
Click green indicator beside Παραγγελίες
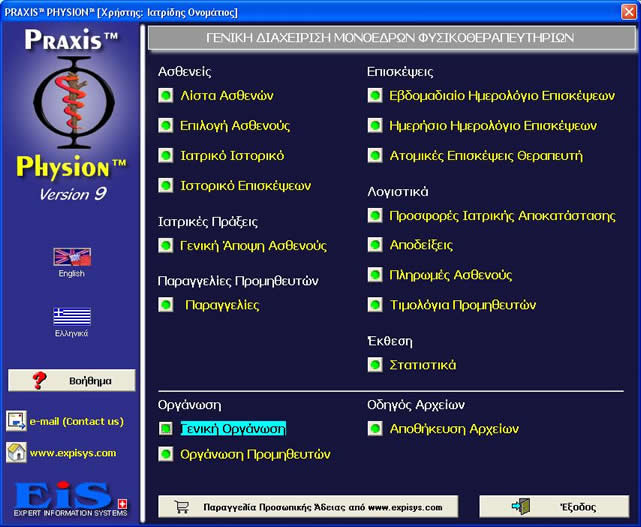click(x=166, y=305)
